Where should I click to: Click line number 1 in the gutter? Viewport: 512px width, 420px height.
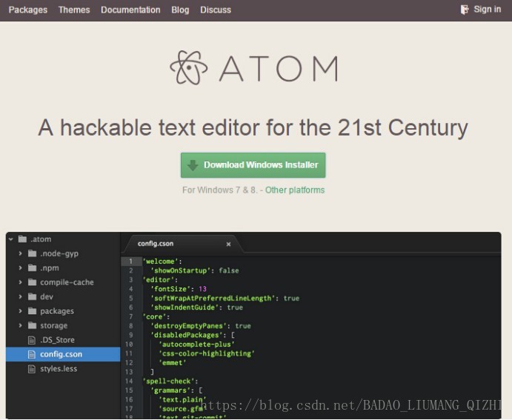[130, 261]
